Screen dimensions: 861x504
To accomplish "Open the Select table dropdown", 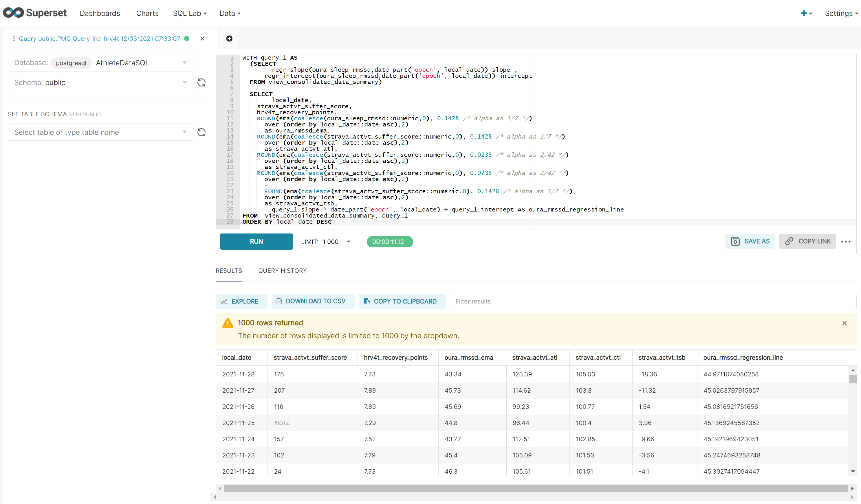I will [184, 132].
